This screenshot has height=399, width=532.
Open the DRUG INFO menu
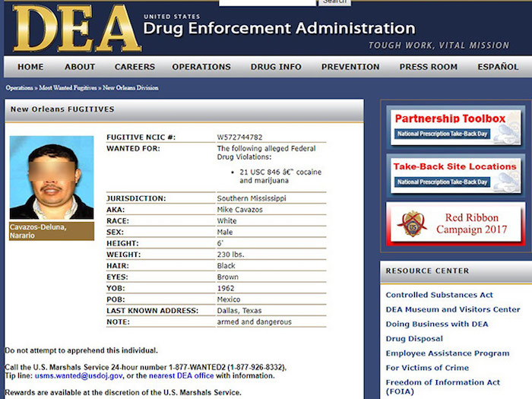pos(276,67)
